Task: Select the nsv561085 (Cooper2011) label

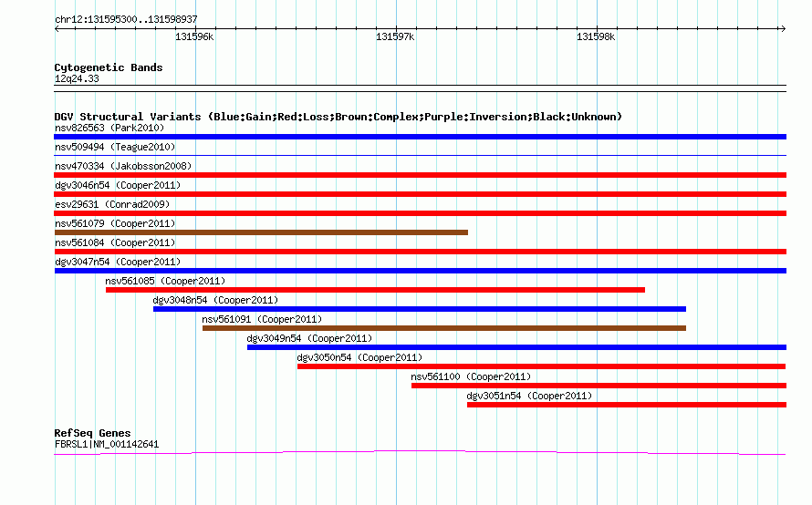Action: (x=165, y=281)
